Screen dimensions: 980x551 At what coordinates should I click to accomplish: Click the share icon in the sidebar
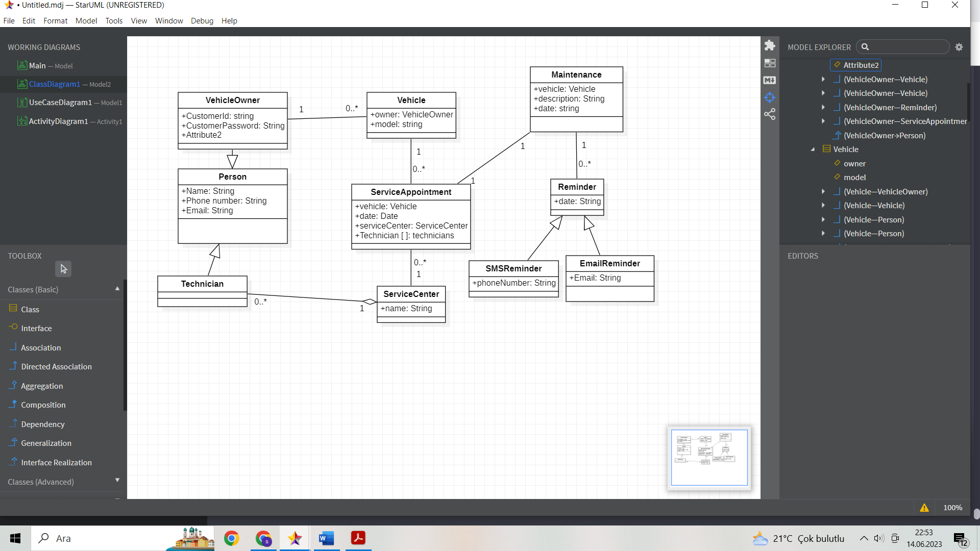(770, 114)
